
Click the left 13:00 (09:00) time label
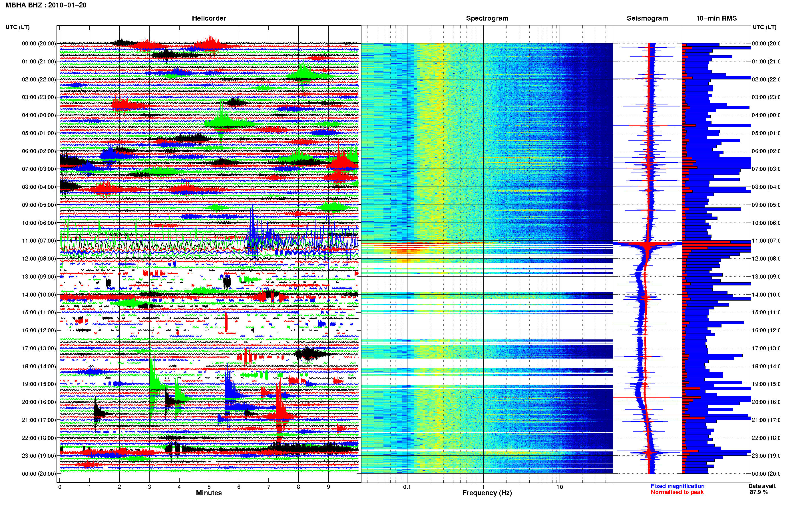[x=39, y=277]
